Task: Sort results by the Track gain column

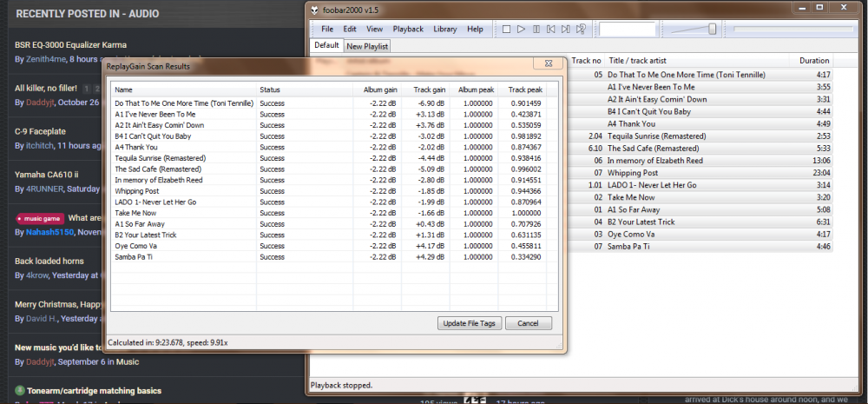Action: 429,89
